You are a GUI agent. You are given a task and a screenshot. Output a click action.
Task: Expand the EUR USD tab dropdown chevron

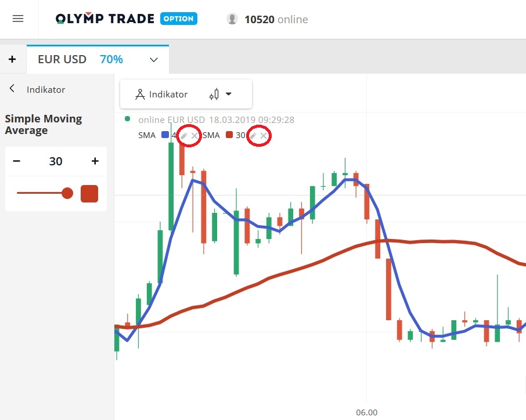[153, 59]
